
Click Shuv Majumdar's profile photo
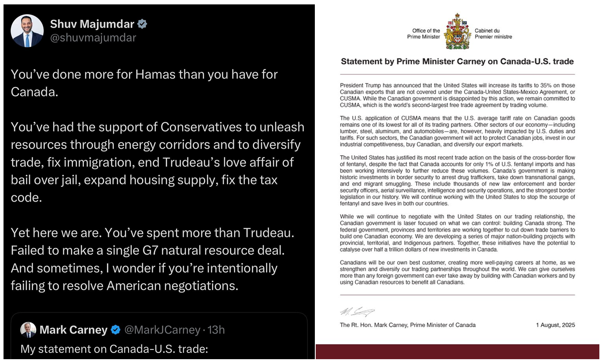tap(27, 31)
